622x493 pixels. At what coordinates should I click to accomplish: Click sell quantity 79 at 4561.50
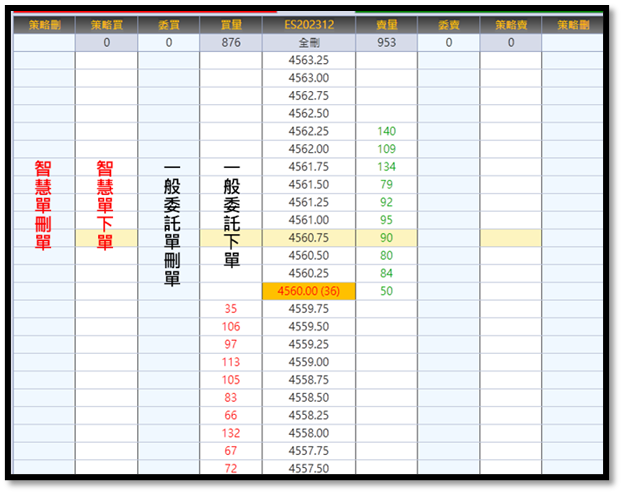pos(386,184)
